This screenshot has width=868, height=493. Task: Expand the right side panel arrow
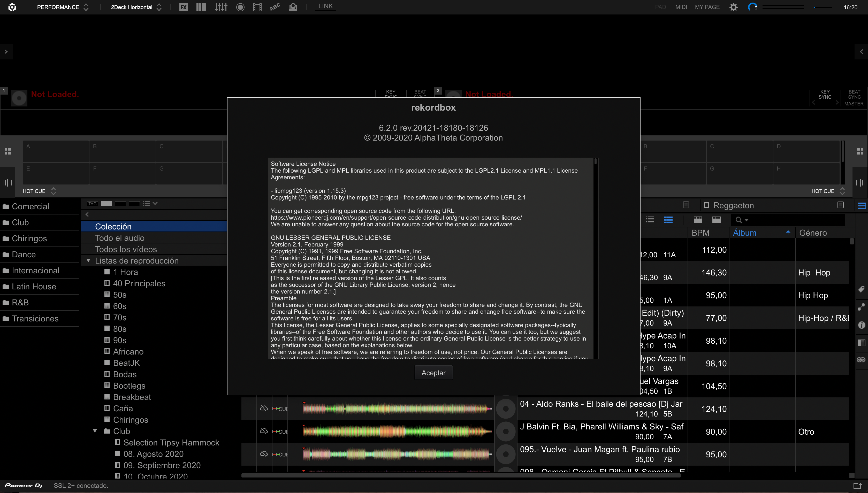[x=861, y=52]
